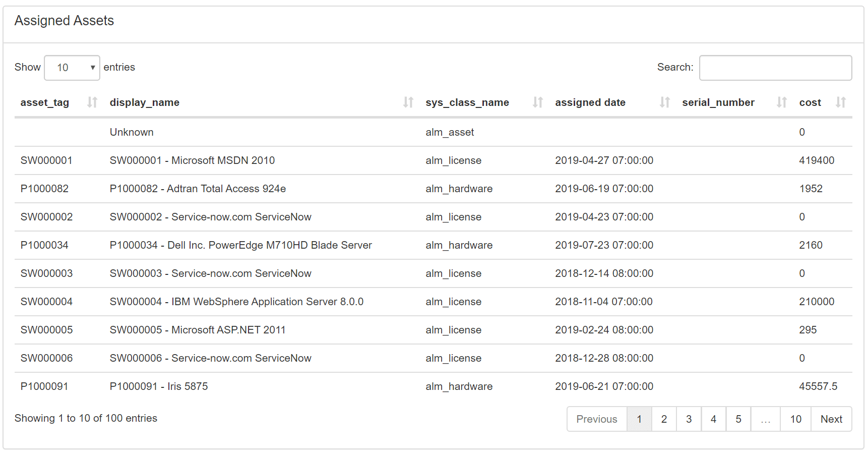Image resolution: width=868 pixels, height=456 pixels.
Task: Open the Show entries count dropdown
Action: pyautogui.click(x=72, y=68)
